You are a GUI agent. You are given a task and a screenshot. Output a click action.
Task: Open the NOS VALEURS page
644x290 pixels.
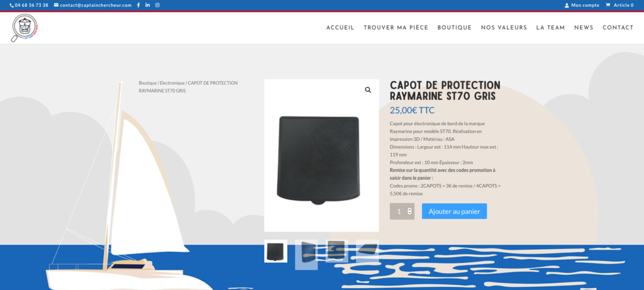[x=504, y=28]
